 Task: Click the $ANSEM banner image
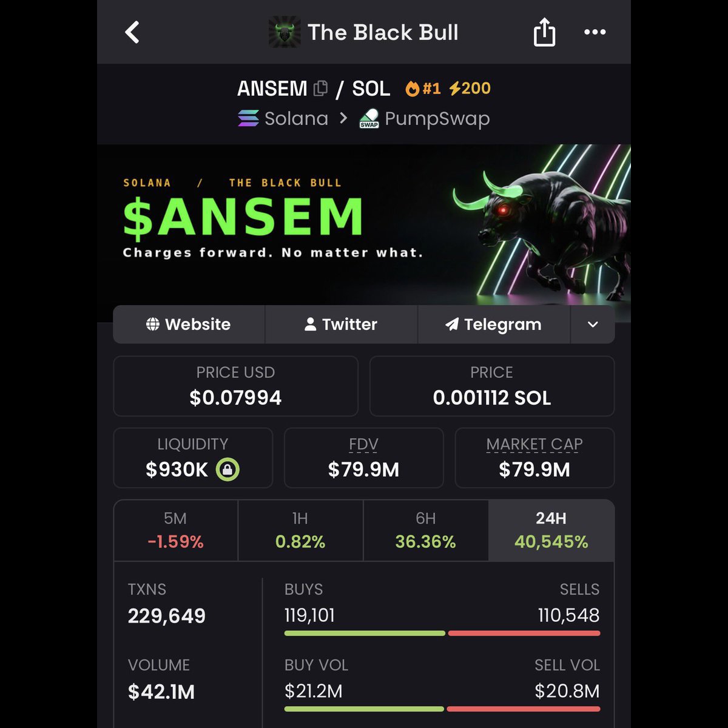(x=364, y=224)
